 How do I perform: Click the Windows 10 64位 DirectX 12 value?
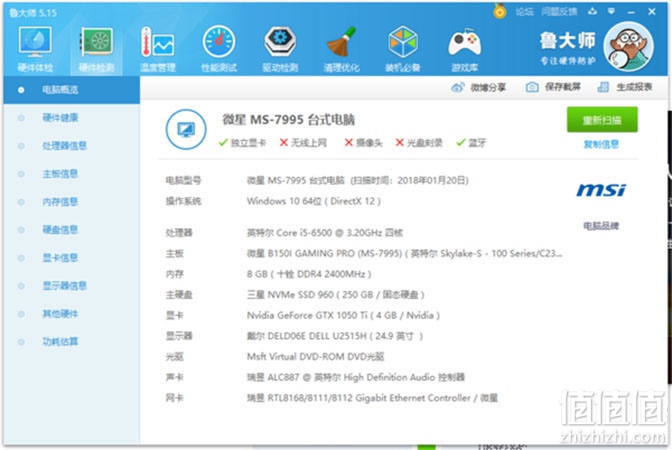pos(314,201)
